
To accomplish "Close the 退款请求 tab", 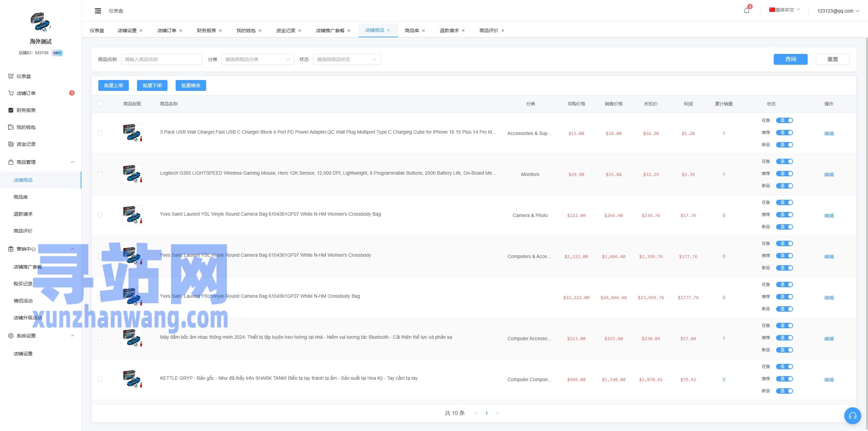I will [463, 31].
